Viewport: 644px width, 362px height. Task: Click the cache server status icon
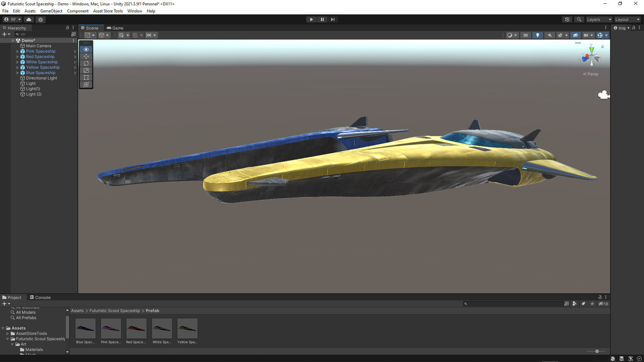[622, 359]
